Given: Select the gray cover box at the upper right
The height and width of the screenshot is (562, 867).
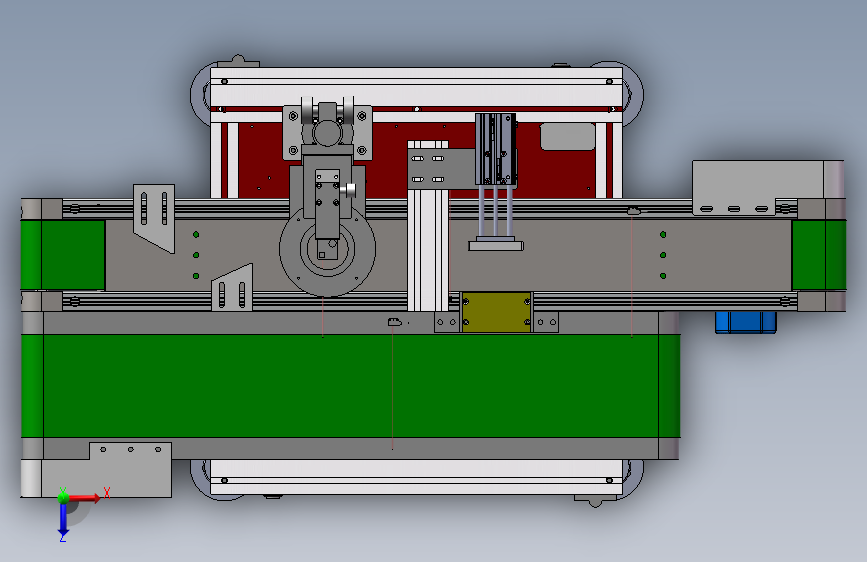Looking at the screenshot, I should pyautogui.click(x=758, y=186).
